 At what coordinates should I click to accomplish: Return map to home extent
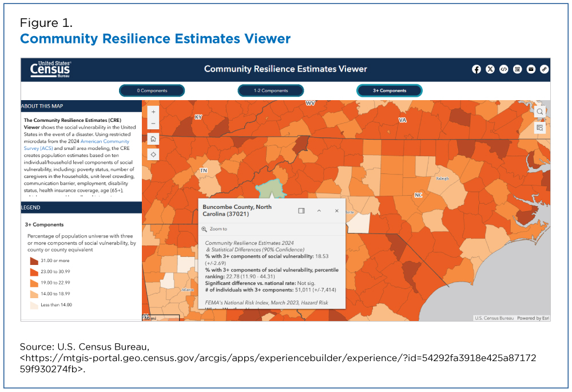tap(153, 139)
